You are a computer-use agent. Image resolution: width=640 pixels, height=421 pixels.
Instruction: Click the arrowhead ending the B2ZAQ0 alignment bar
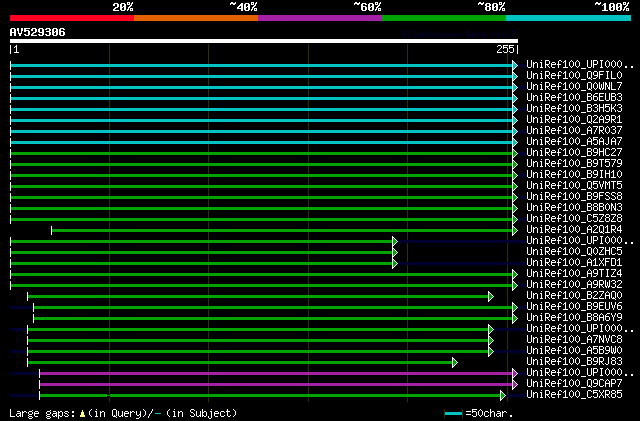[490, 296]
